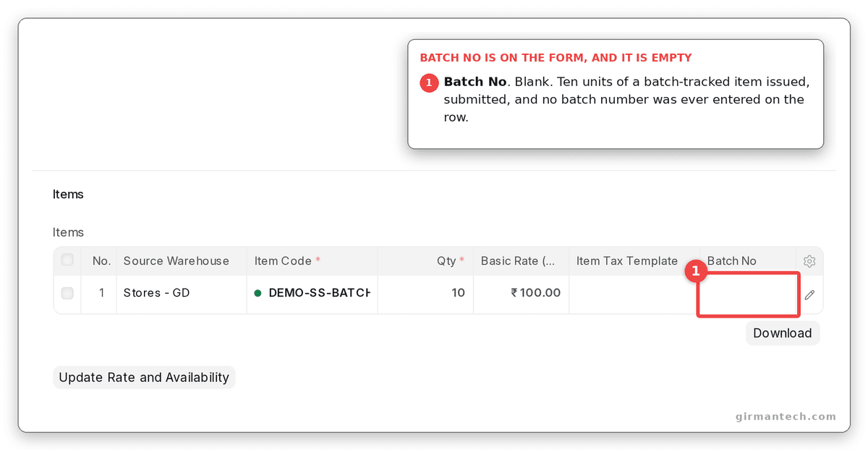The height and width of the screenshot is (450, 868).
Task: Click the Source Warehouse column header
Action: pyautogui.click(x=176, y=260)
